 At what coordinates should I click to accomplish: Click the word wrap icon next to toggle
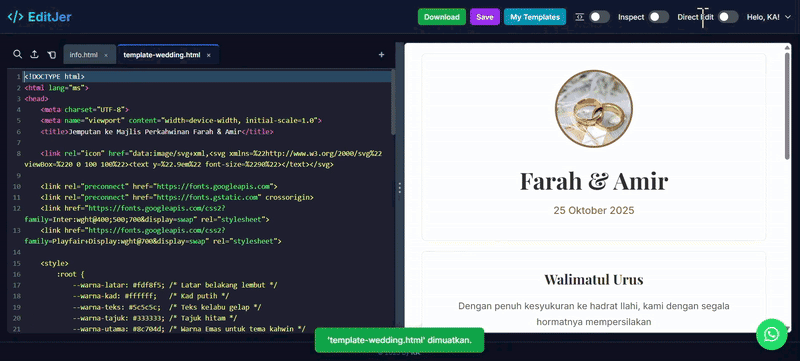(x=580, y=17)
